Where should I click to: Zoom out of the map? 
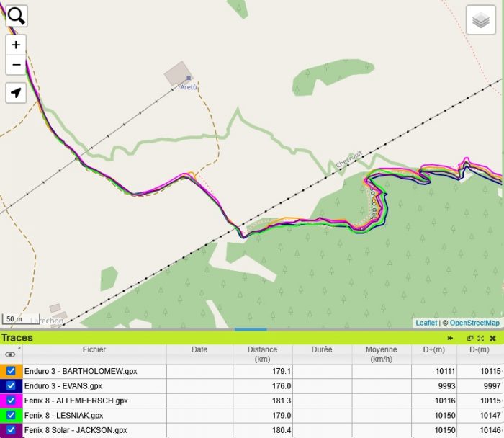pyautogui.click(x=17, y=66)
